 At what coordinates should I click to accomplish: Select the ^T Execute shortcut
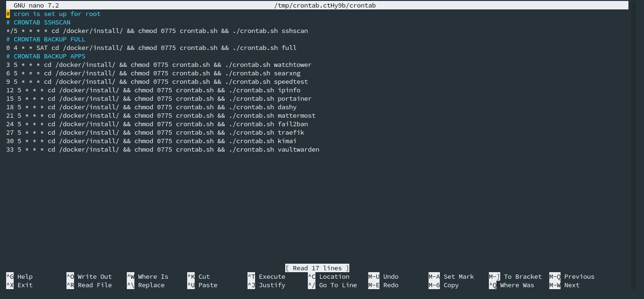click(x=266, y=276)
